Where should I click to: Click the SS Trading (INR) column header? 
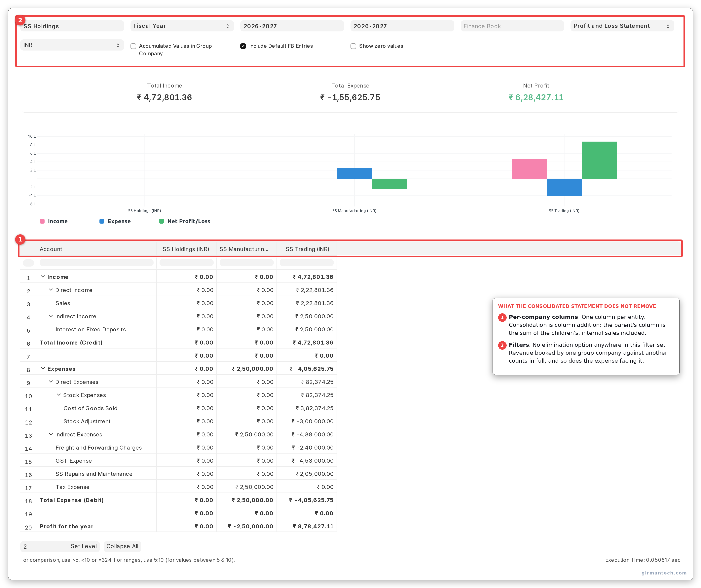click(x=306, y=249)
